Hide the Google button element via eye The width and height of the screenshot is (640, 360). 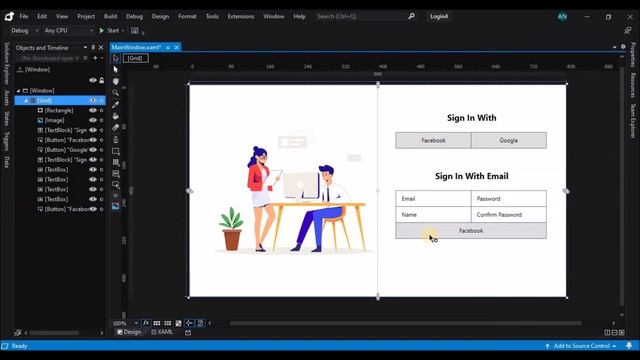[93, 150]
